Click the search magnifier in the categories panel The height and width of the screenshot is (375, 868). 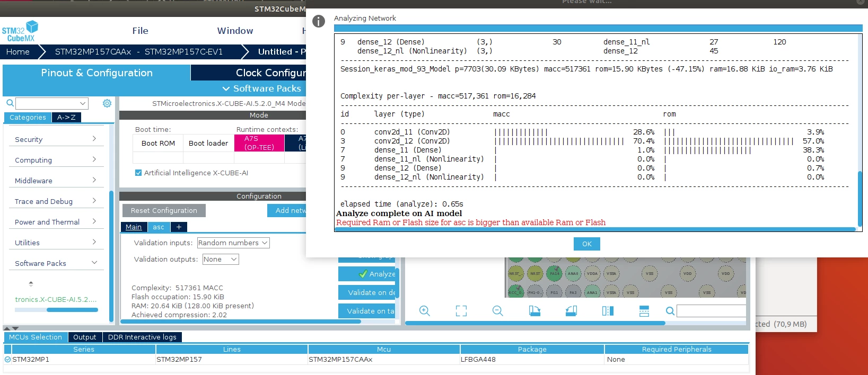tap(10, 103)
